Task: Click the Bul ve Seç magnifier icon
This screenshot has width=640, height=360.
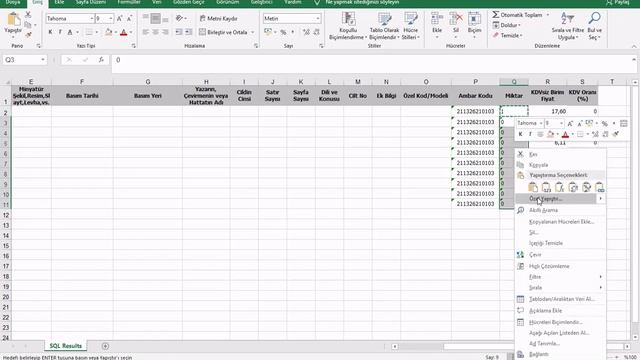Action: [594, 18]
